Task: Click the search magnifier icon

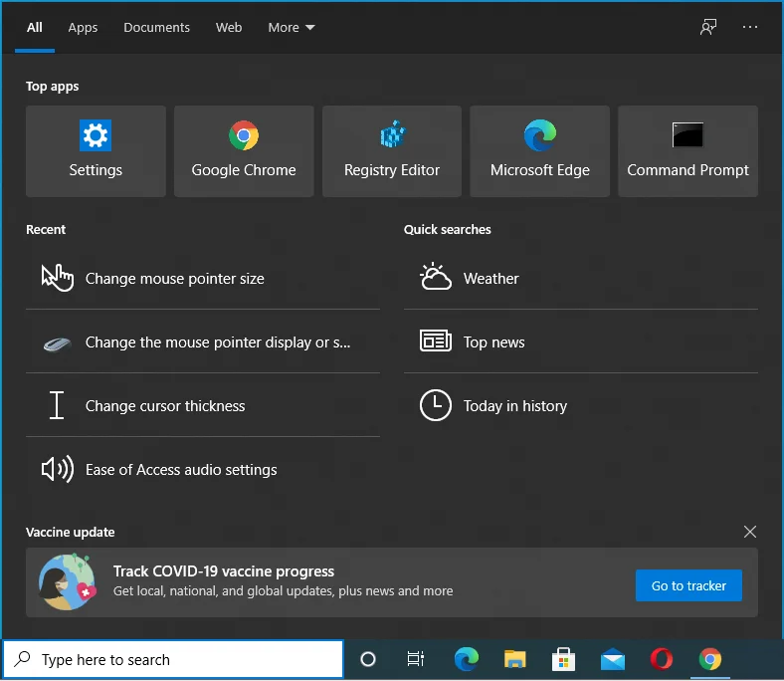Action: 22,659
